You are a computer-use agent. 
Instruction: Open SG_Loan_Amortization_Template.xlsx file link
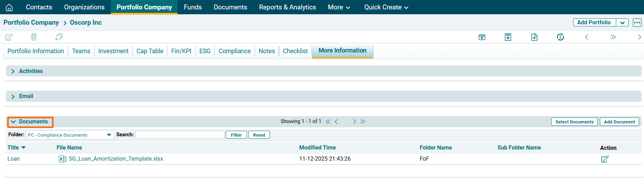coord(116,159)
